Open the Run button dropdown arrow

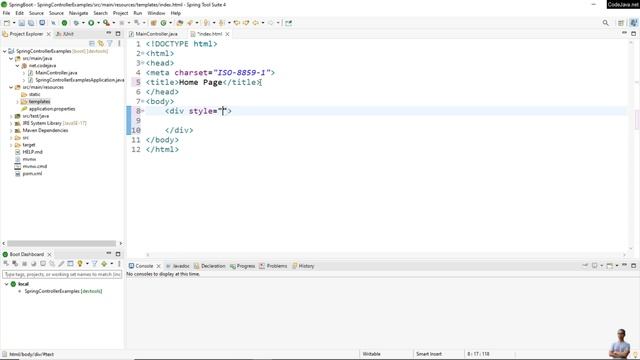point(98,23)
